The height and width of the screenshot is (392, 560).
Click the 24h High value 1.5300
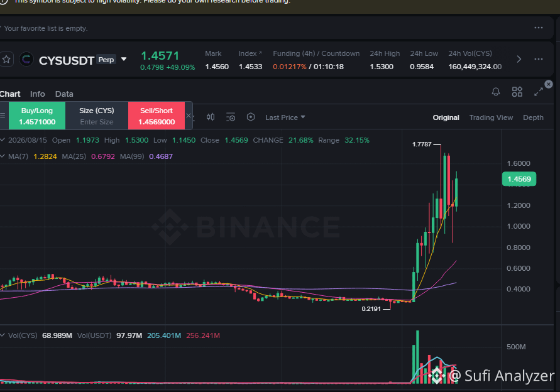click(382, 67)
